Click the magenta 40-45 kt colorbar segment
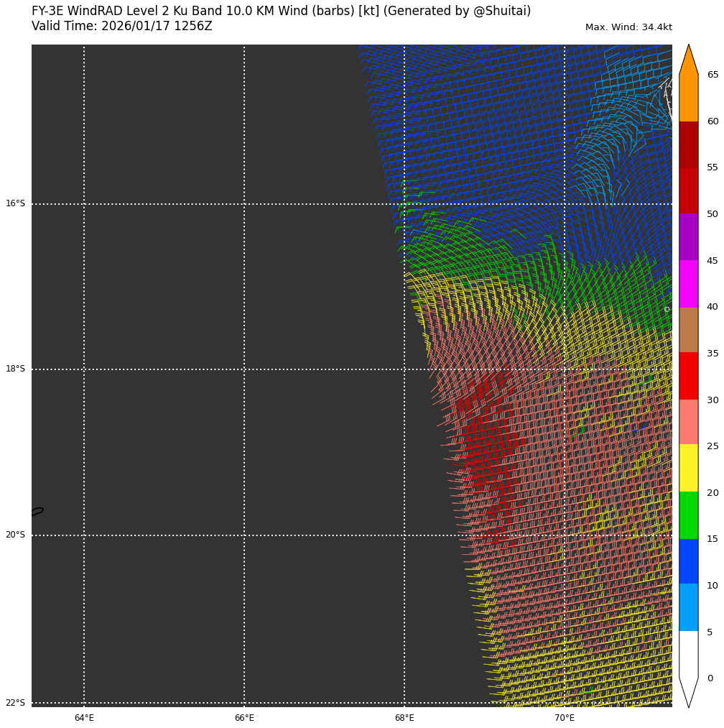This screenshot has width=724, height=728. click(x=688, y=284)
